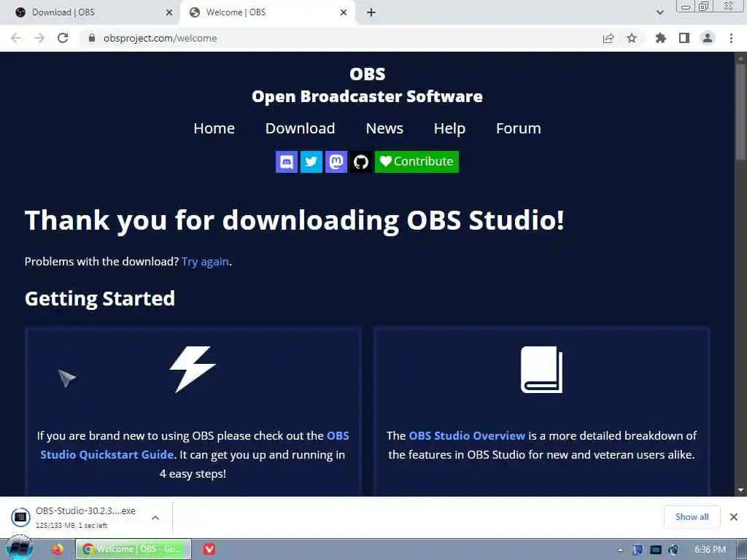Screen dimensions: 747x560
Task: Close the Welcome | OBS tab
Action: pyautogui.click(x=344, y=12)
